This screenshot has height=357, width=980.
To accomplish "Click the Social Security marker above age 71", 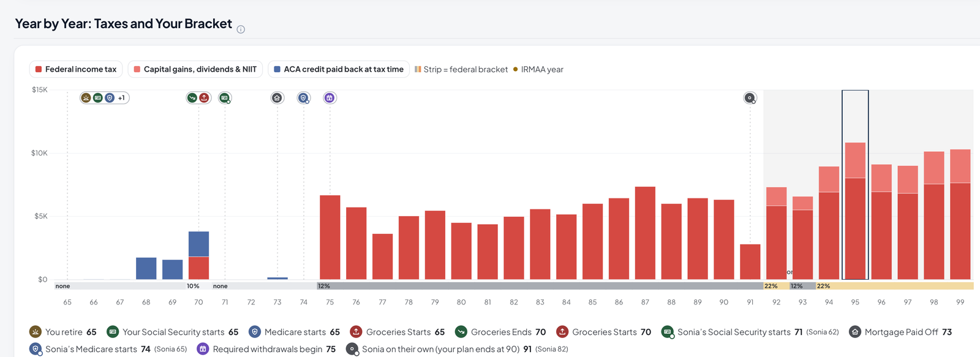I will tap(225, 98).
